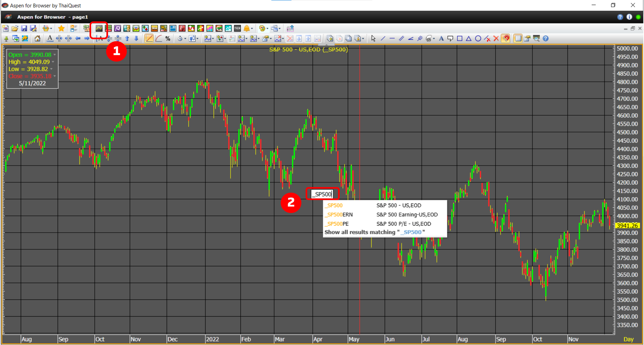Screen dimensions: 644x345
Task: Open the TICK window icon
Action: coord(237,29)
